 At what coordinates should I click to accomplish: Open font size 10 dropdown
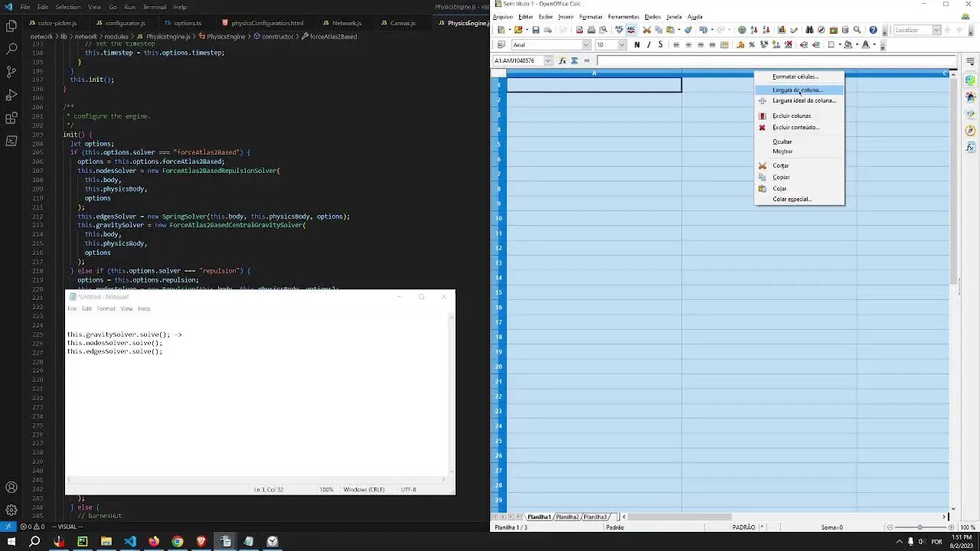622,44
